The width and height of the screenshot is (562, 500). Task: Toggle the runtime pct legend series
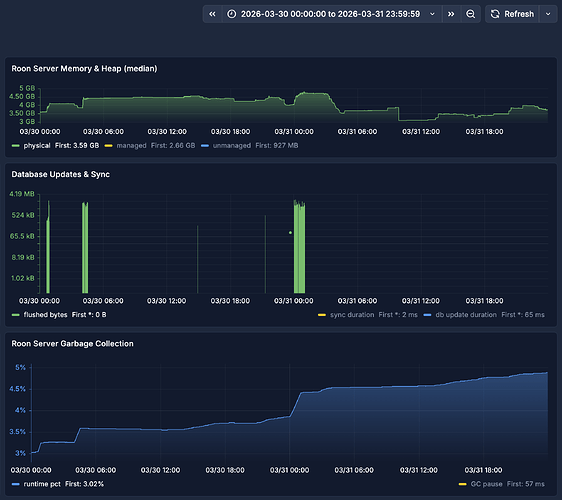click(x=42, y=484)
